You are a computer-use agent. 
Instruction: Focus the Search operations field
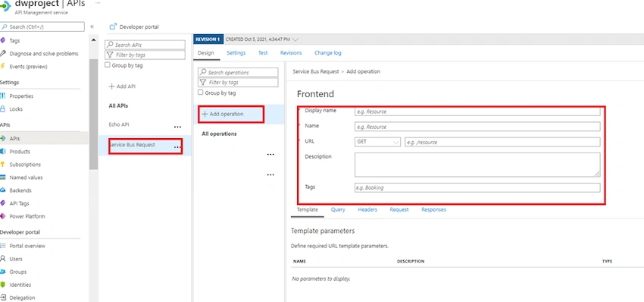(x=238, y=72)
